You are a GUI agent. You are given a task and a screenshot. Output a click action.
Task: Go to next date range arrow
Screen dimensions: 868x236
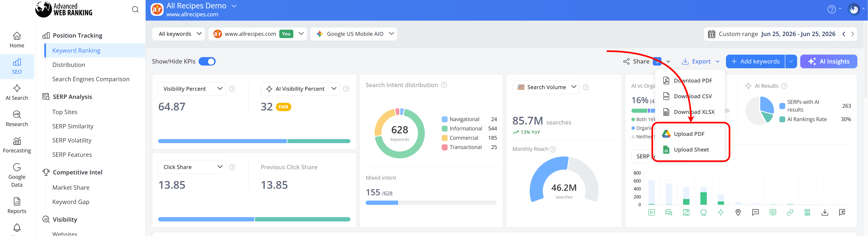(853, 34)
